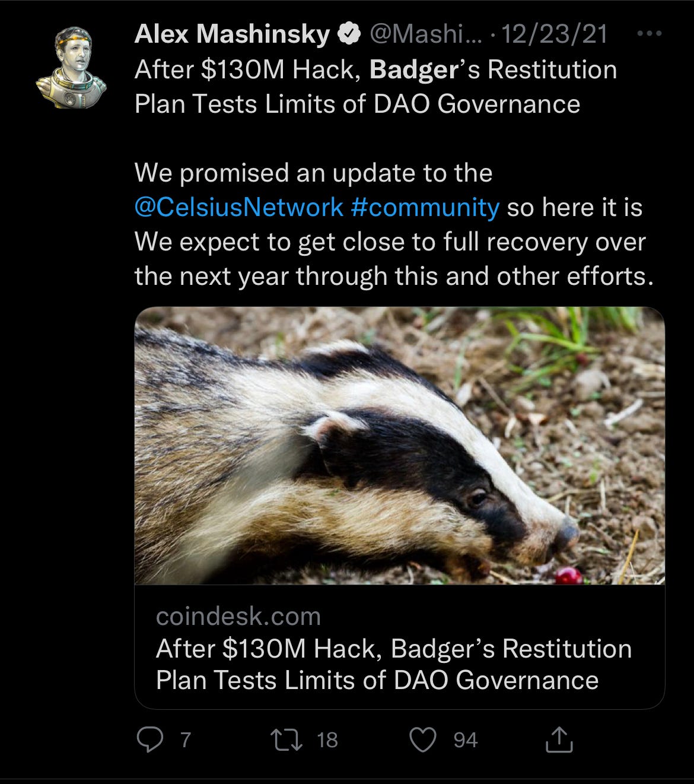This screenshot has width=694, height=784.
Task: Open Alex Mashinsky's profile avatar
Action: pyautogui.click(x=71, y=68)
